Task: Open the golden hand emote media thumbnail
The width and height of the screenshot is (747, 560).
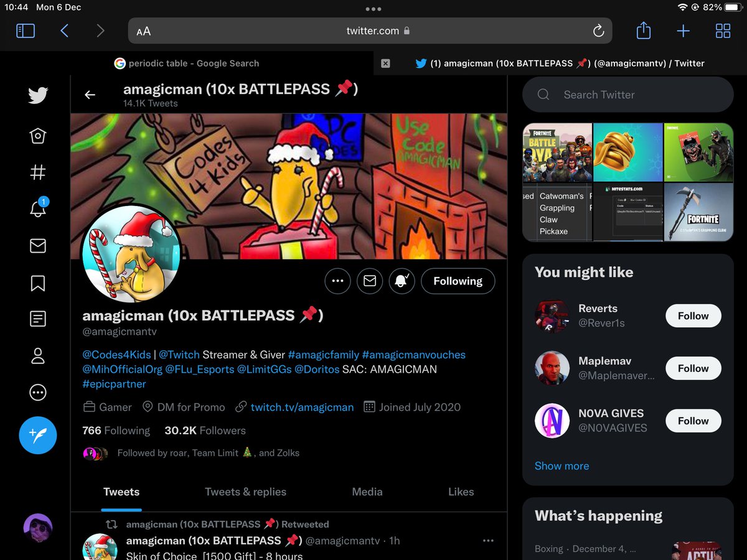Action: [628, 152]
